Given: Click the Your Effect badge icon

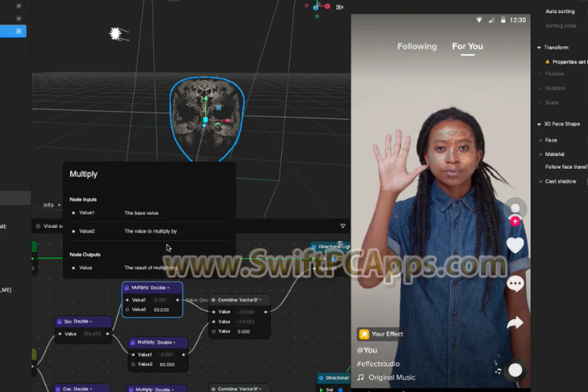Looking at the screenshot, I should tap(363, 334).
